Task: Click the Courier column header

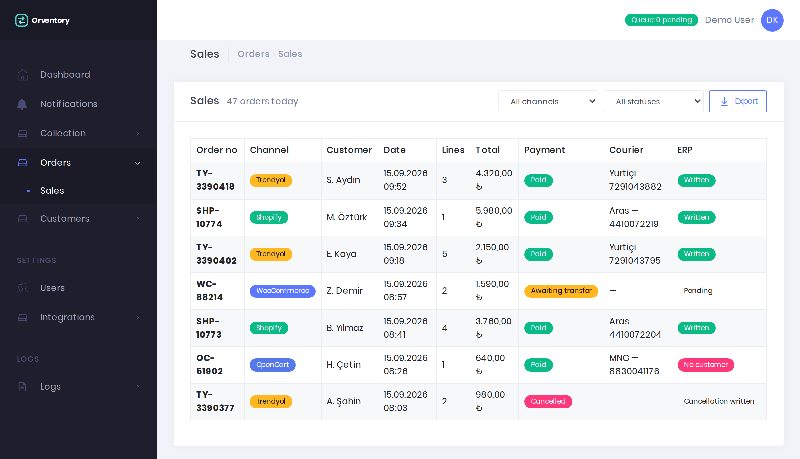Action: 626,150
